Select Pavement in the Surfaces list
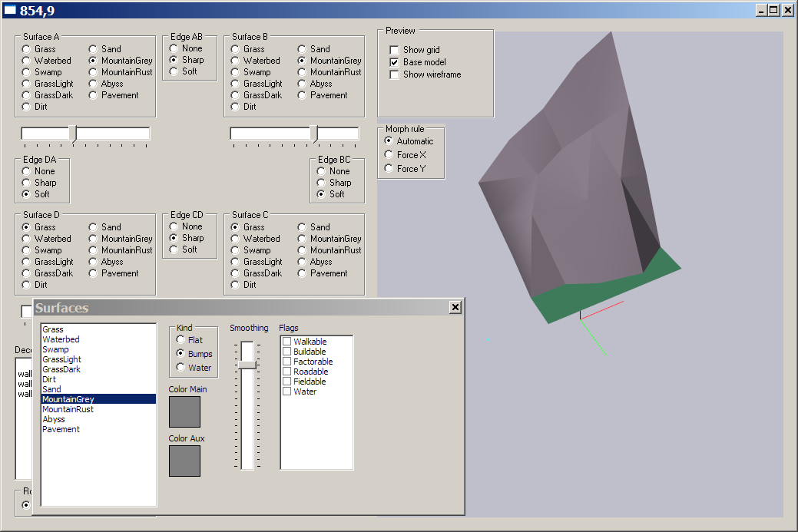Image resolution: width=798 pixels, height=532 pixels. coord(98,429)
